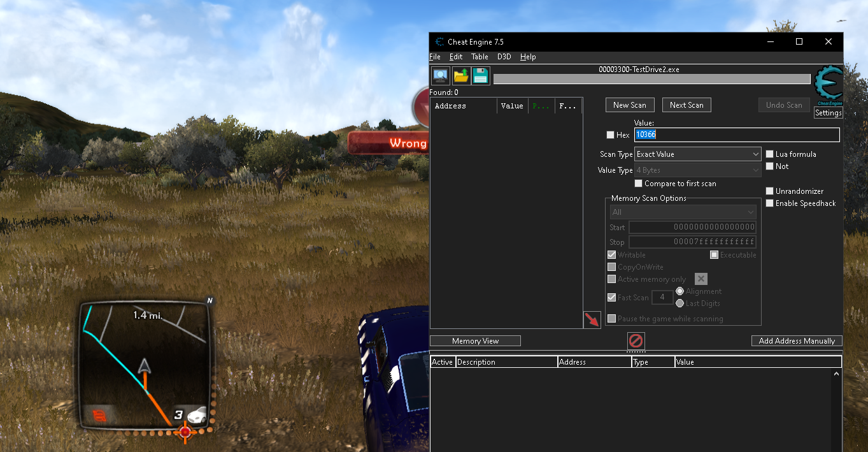The image size is (868, 452).
Task: Click the red clear address list icon
Action: pos(636,340)
